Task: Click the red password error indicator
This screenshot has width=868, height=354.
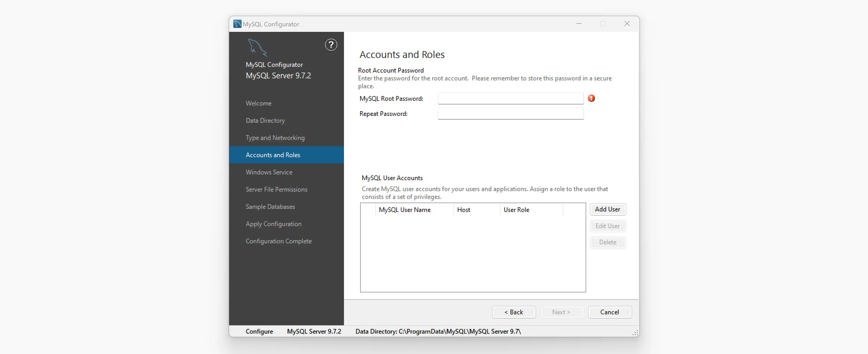Action: coord(591,98)
